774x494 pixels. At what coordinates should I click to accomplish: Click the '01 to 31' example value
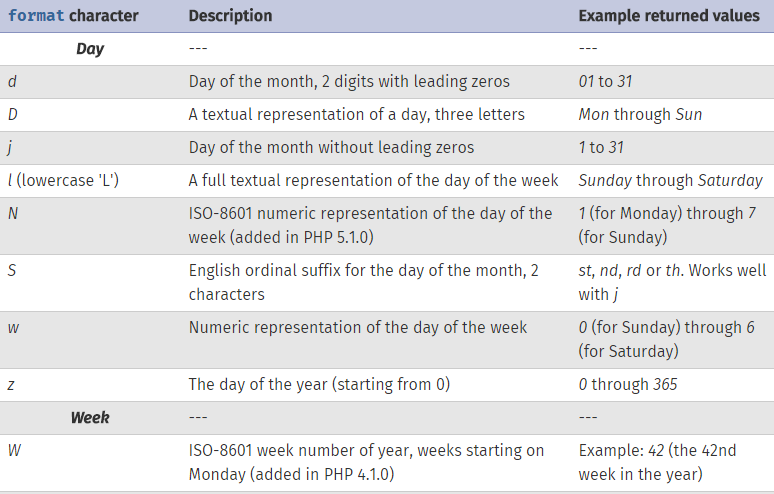[x=605, y=81]
